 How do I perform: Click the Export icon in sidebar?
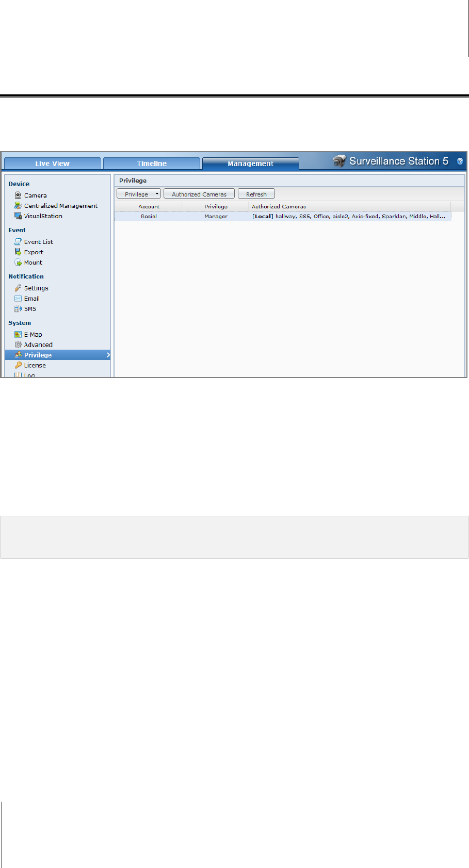coord(18,252)
